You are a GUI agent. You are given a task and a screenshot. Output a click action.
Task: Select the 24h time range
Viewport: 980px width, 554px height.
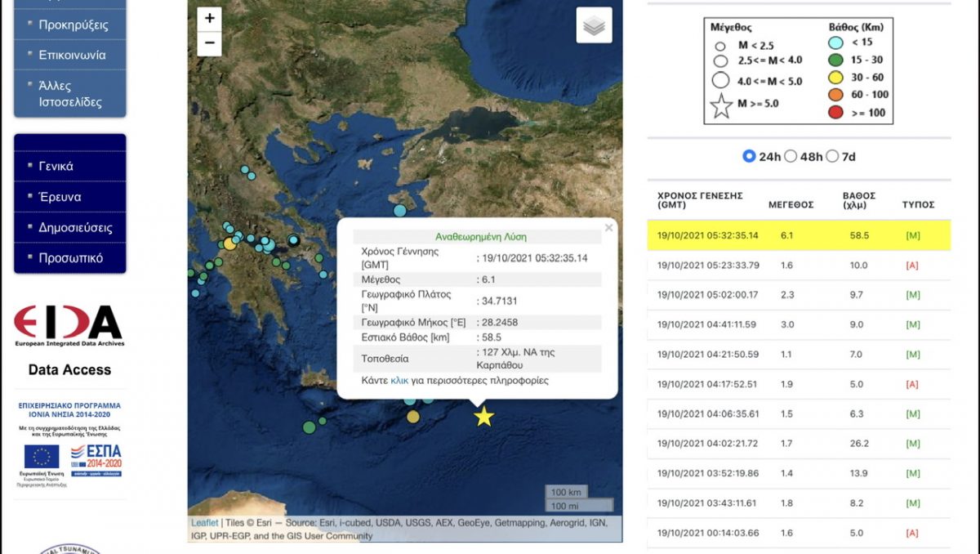click(749, 156)
